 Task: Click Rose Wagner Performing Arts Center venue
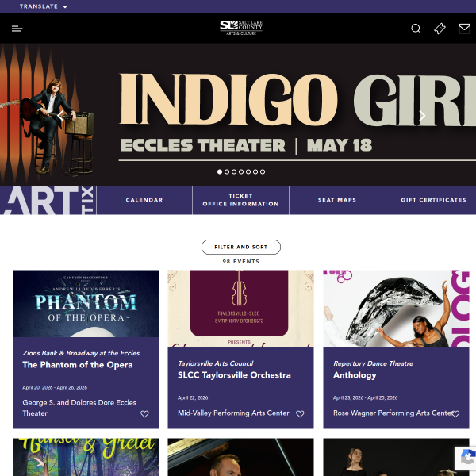(x=393, y=413)
